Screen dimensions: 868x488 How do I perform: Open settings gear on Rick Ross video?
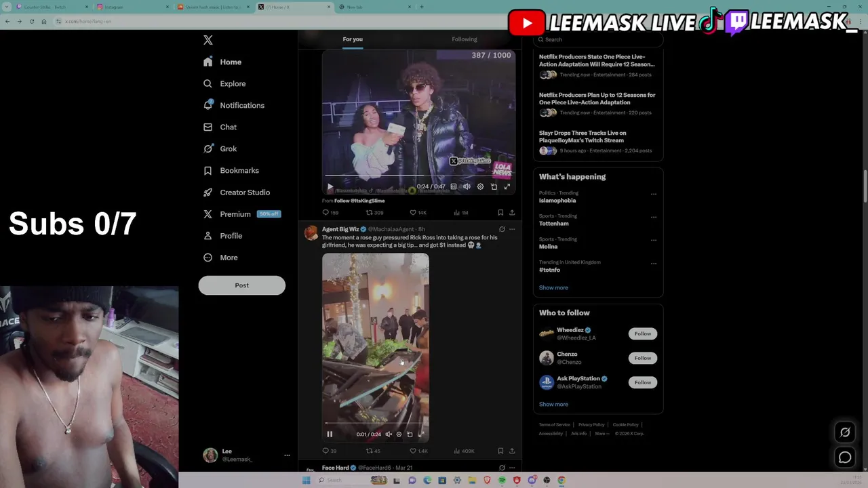(399, 434)
